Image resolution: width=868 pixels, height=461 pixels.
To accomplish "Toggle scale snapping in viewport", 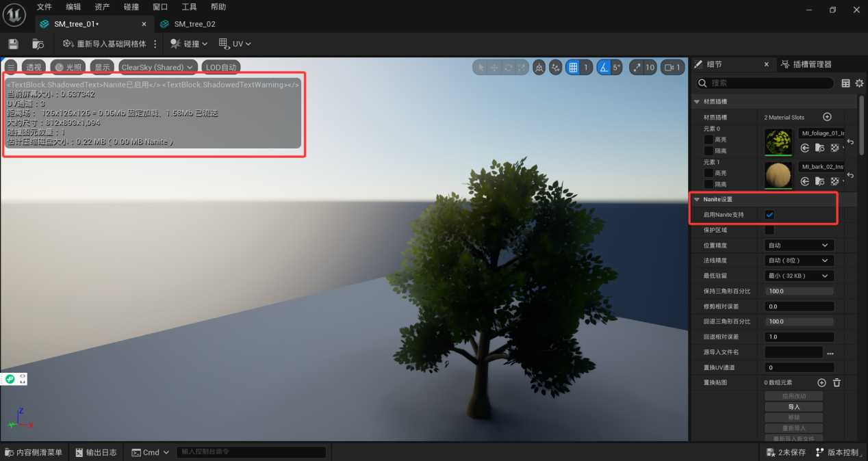I will [x=637, y=67].
